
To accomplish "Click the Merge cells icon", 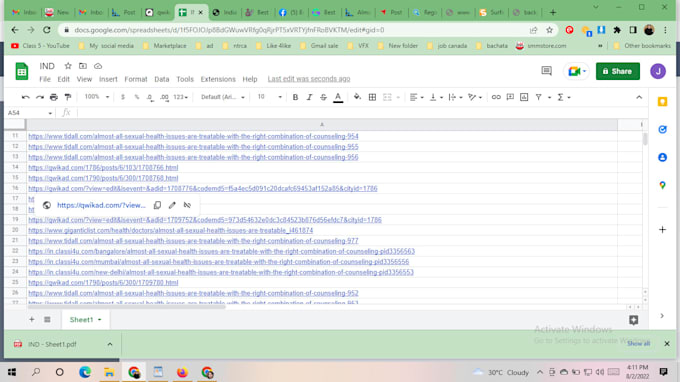I will tap(387, 97).
